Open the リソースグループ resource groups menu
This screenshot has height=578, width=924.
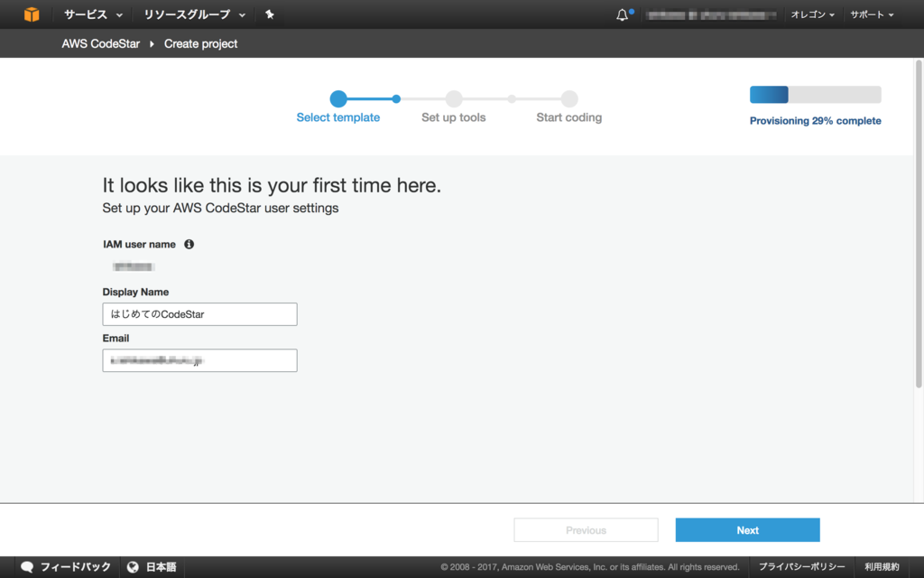195,14
